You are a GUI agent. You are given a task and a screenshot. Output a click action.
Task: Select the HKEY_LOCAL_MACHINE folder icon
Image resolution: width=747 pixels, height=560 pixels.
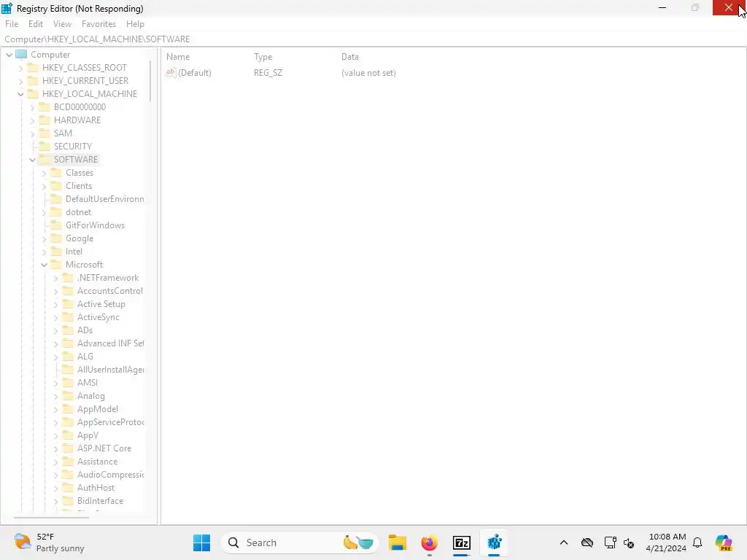point(32,94)
